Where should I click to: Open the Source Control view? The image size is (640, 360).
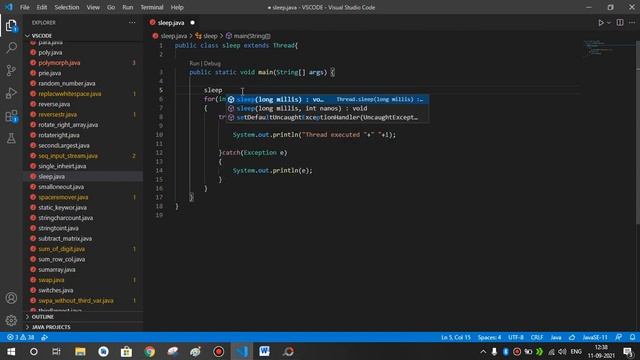(11, 70)
